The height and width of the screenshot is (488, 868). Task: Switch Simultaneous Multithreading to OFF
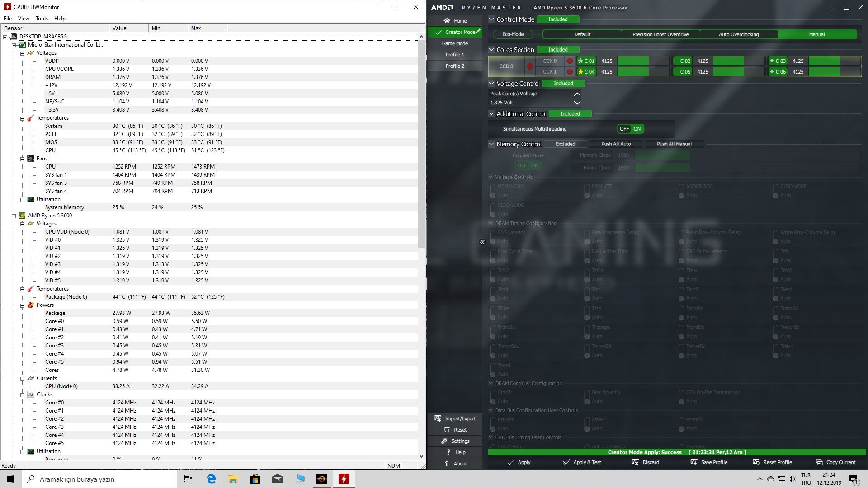click(x=624, y=129)
